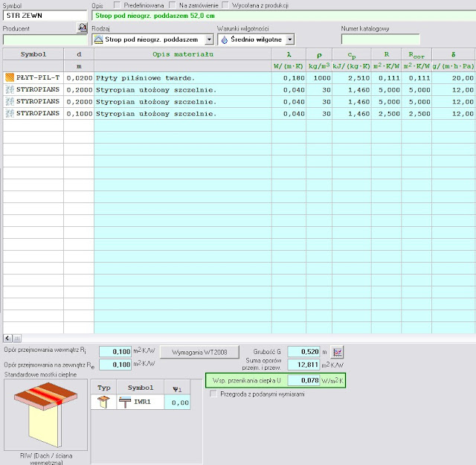
Task: Click the first STYROPIANS row icon
Action: coord(10,89)
